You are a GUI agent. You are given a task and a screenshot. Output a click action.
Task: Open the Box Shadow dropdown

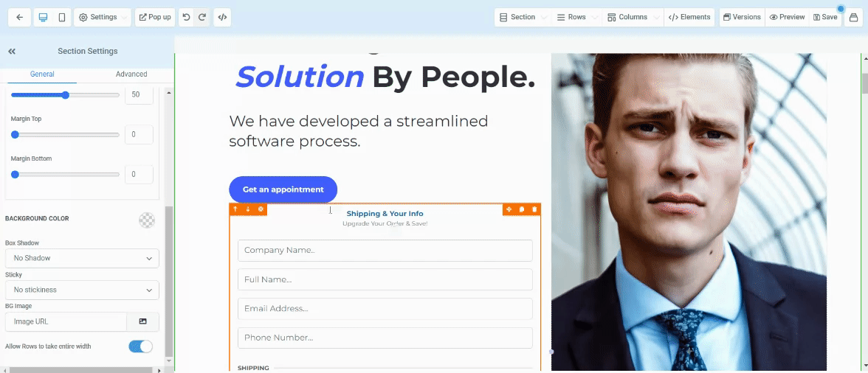coord(82,258)
